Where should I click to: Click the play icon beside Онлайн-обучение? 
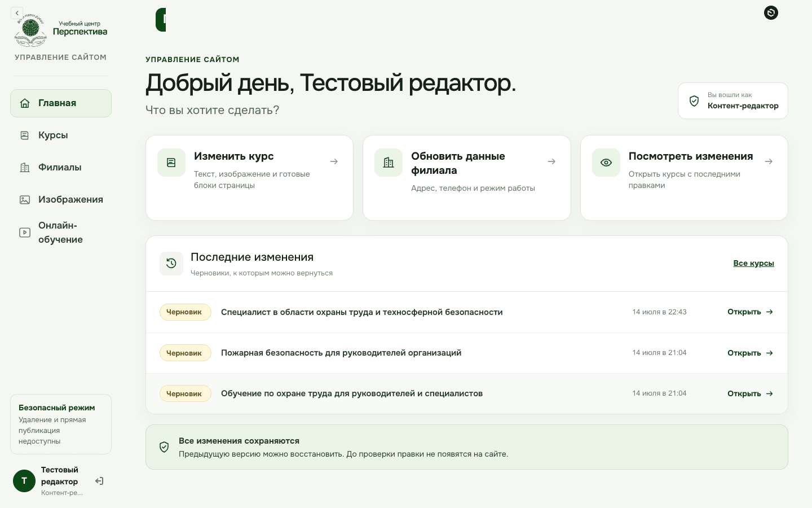[x=25, y=233]
